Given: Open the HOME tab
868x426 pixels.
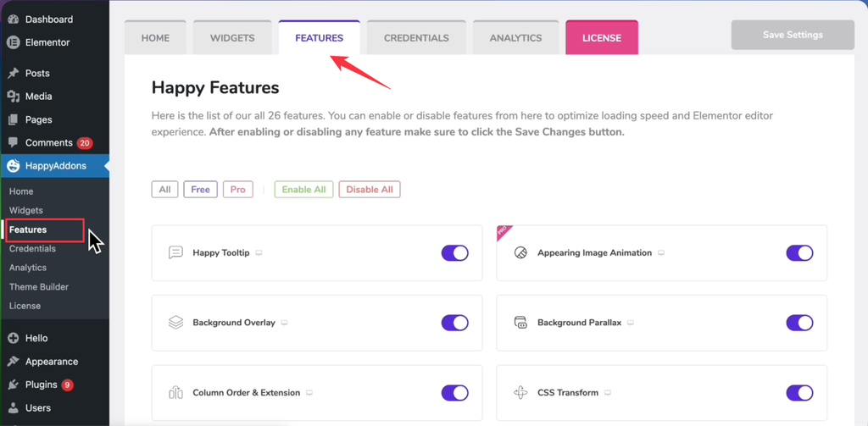Looking at the screenshot, I should pos(156,38).
